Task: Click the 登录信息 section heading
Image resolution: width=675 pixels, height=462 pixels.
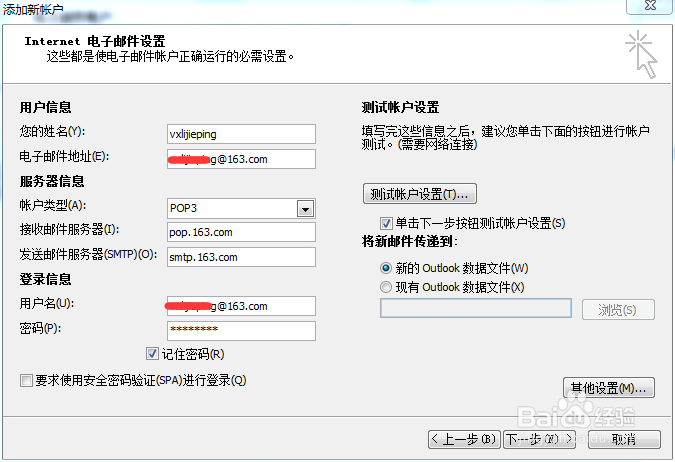Action: pos(45,279)
